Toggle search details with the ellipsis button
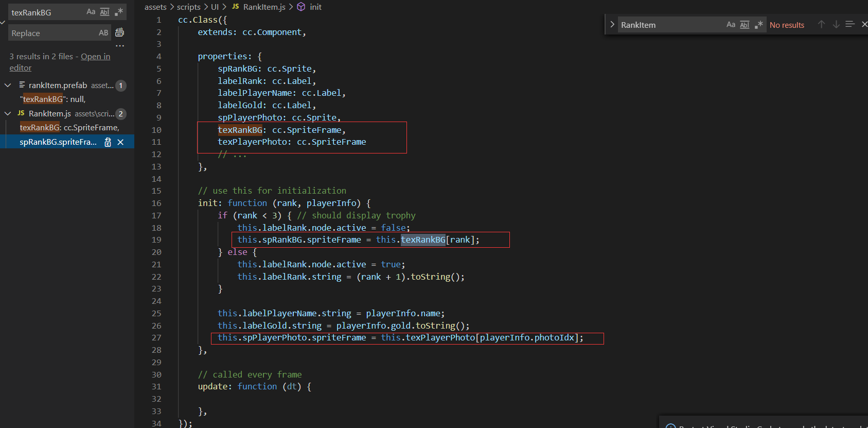Viewport: 868px width, 428px height. [120, 46]
